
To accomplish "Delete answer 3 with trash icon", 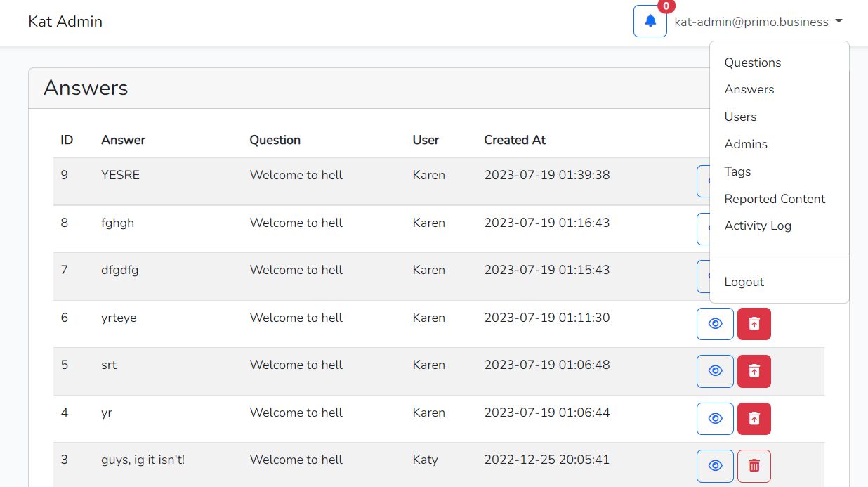I will click(x=754, y=466).
